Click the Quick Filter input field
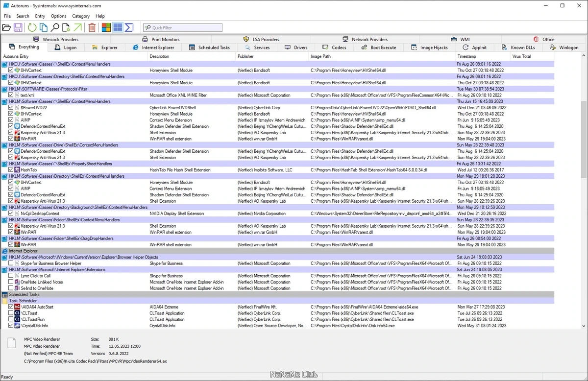588x381 pixels. 183,28
